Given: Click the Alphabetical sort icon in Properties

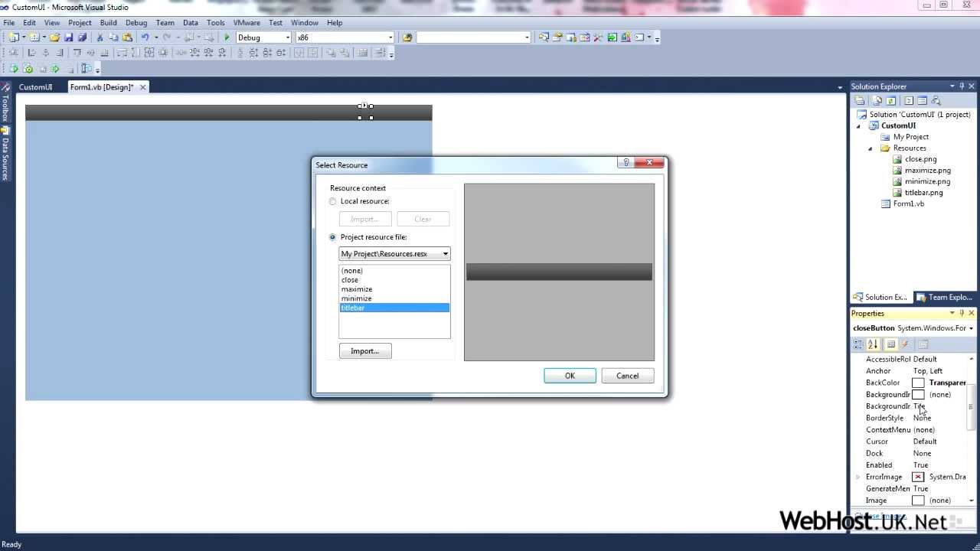Looking at the screenshot, I should (x=873, y=344).
